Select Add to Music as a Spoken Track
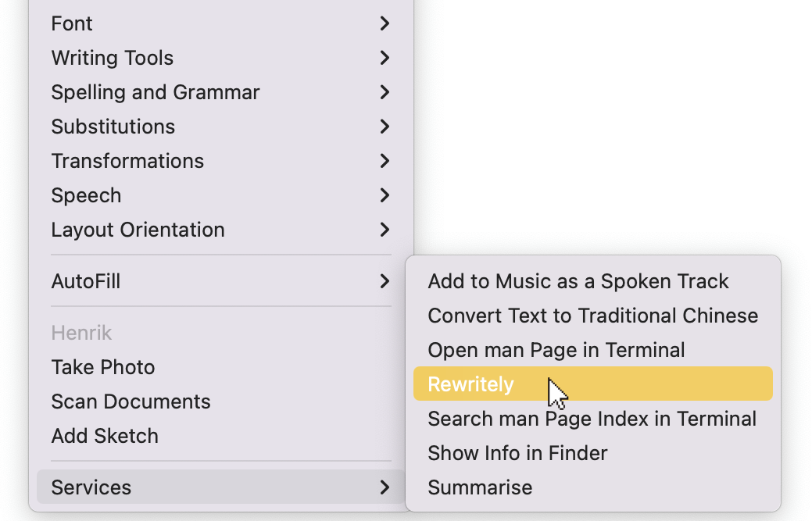 tap(593, 281)
